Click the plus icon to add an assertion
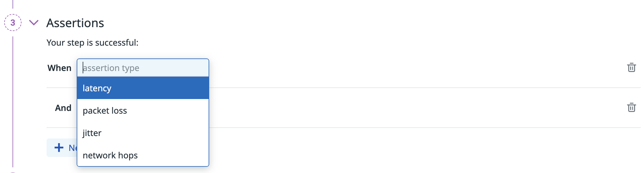Screen dimensions: 644x173 [x=59, y=147]
